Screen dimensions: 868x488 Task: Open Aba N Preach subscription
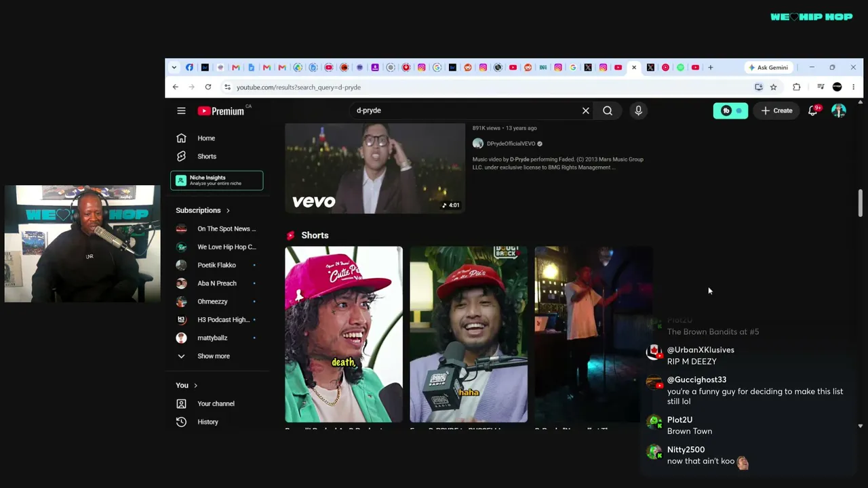217,283
